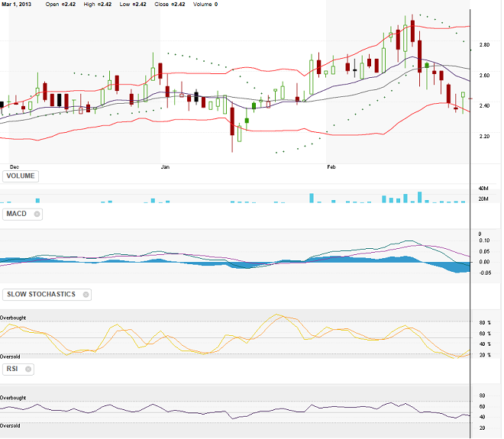Viewport: 504px width, 439px height.
Task: Click the 80 % stochastics axis label
Action: tap(484, 323)
